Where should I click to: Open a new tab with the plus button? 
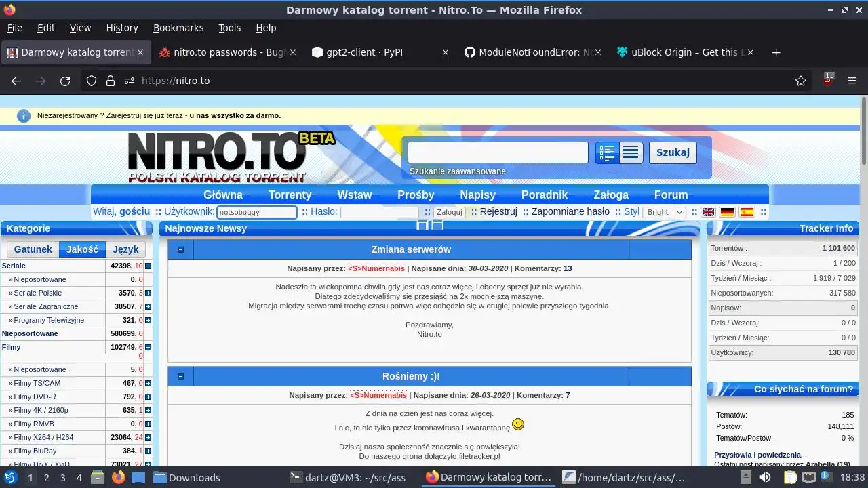click(776, 52)
